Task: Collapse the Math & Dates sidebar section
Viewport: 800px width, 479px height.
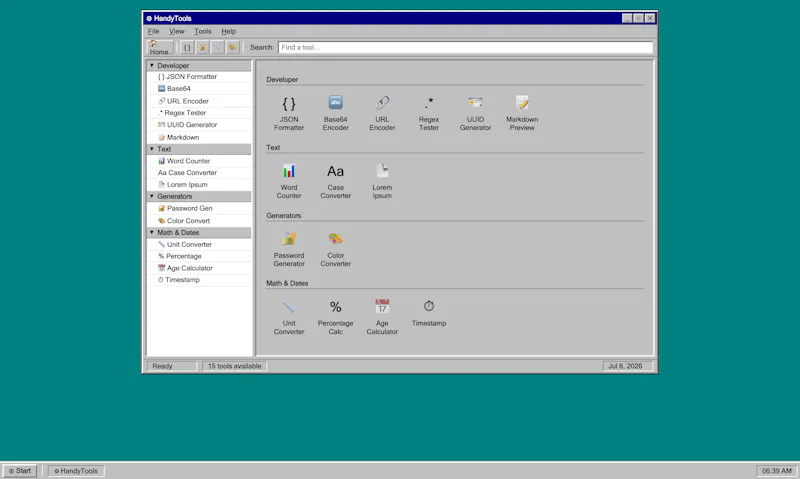Action: pyautogui.click(x=199, y=233)
